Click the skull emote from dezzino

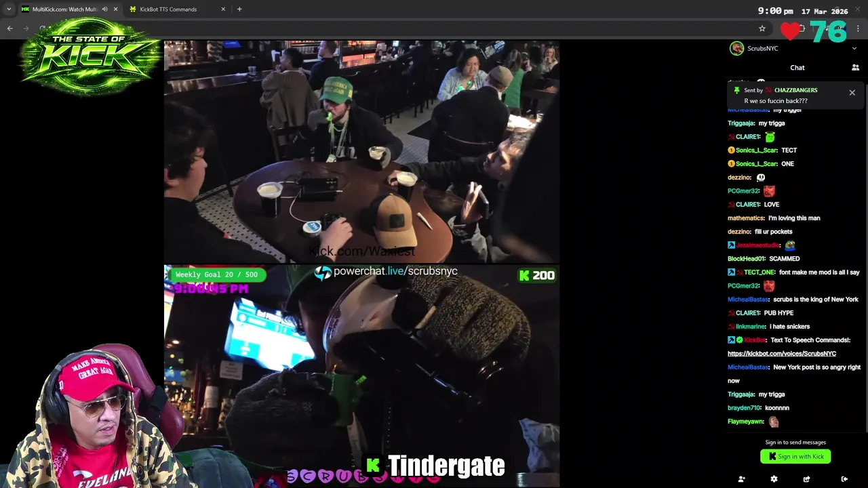click(760, 178)
